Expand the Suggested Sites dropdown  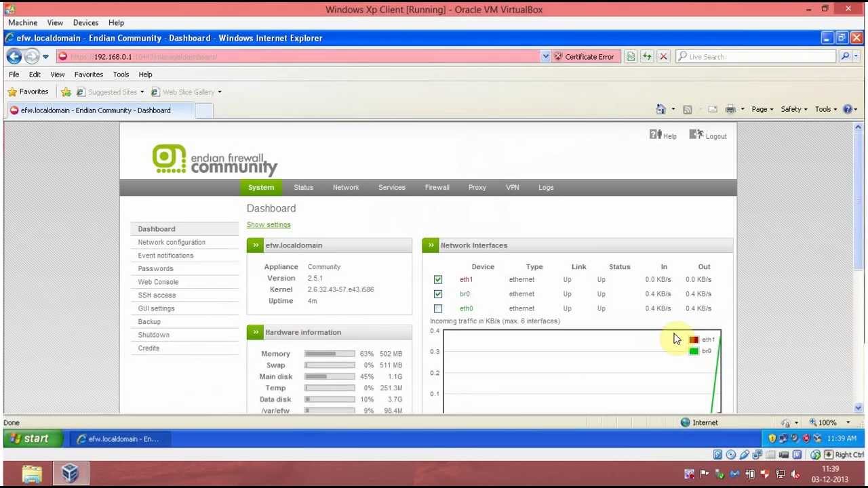click(142, 92)
